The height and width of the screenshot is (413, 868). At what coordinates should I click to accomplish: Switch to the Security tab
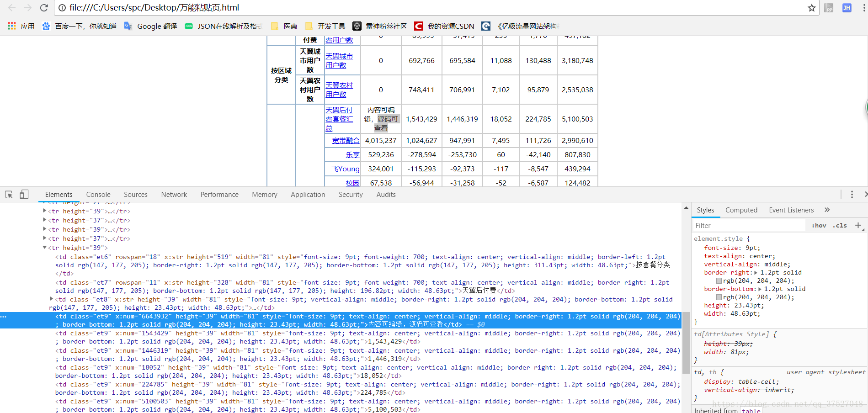pos(351,195)
